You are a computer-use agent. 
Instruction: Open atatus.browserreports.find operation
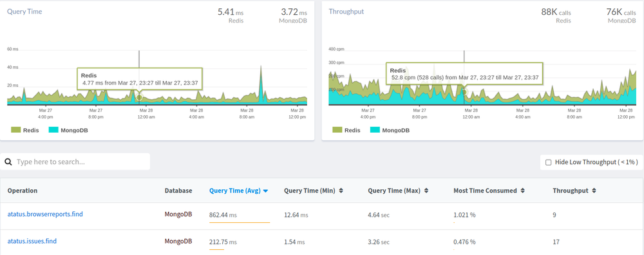click(x=45, y=214)
